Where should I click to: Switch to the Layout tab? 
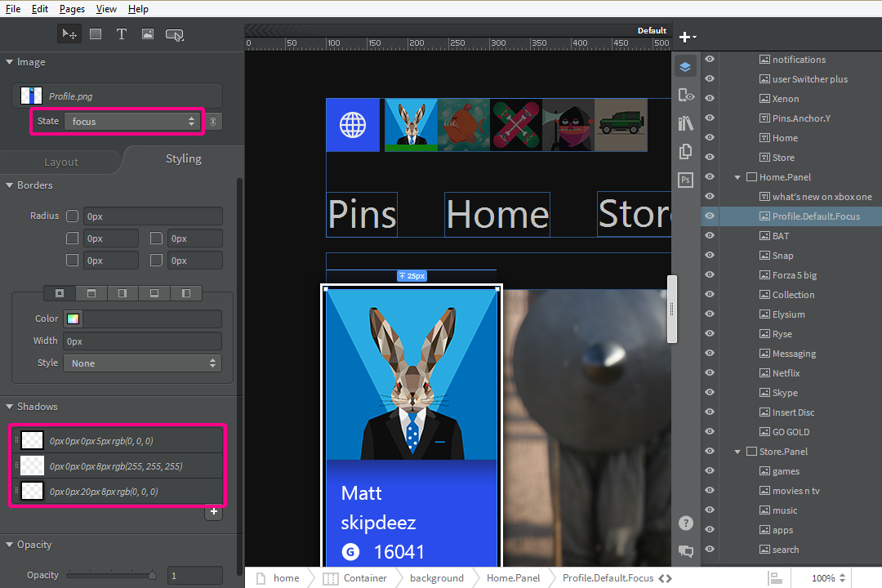click(x=60, y=161)
